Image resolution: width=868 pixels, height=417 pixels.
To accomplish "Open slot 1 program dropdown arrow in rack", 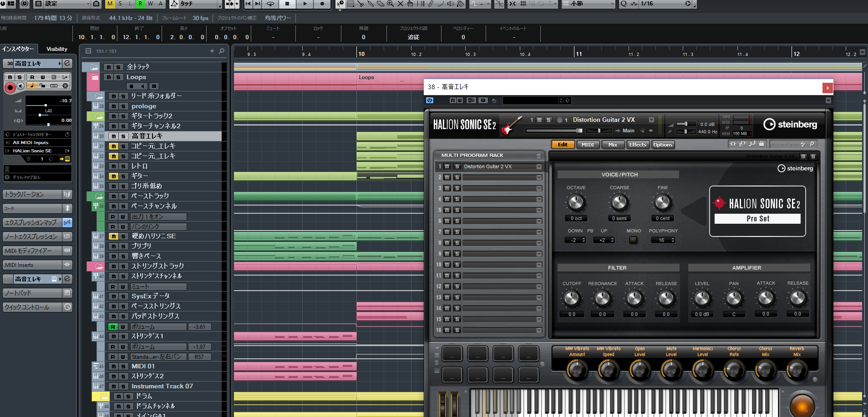I will tap(539, 167).
